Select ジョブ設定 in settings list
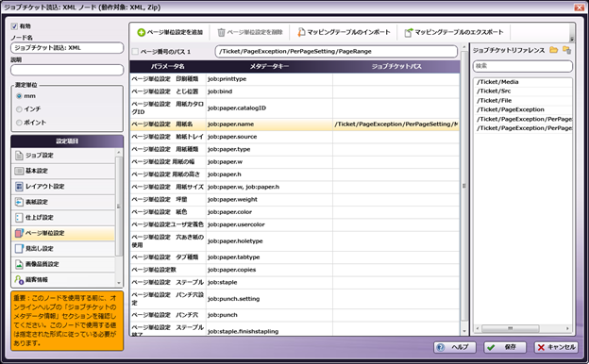This screenshot has width=589, height=364. [63, 156]
